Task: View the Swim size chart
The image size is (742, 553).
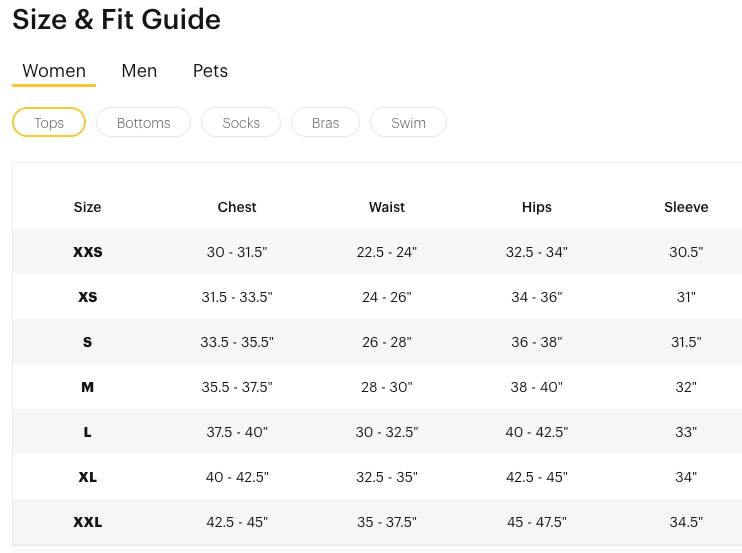Action: pyautogui.click(x=408, y=123)
